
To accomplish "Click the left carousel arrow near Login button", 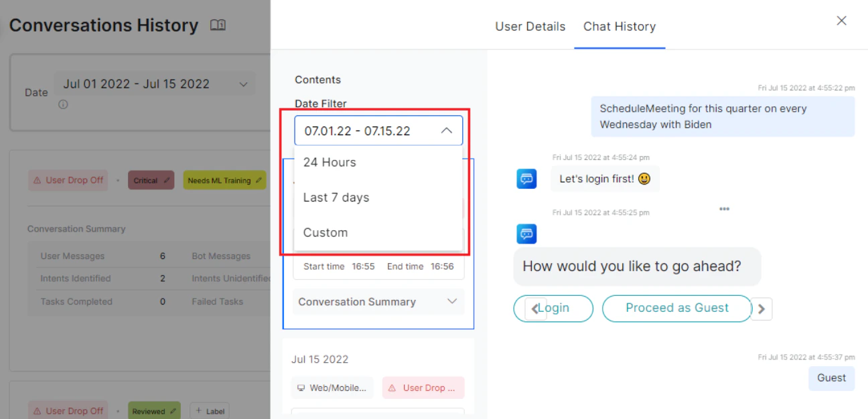I will [534, 309].
